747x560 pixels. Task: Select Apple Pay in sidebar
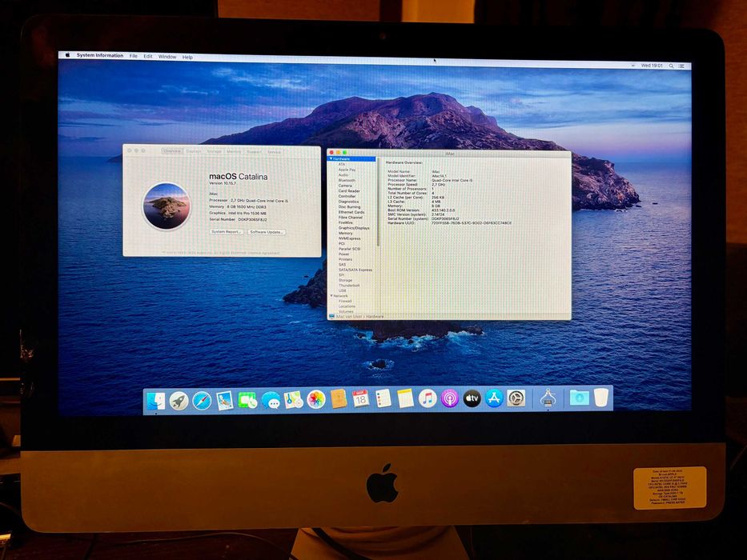click(x=347, y=170)
